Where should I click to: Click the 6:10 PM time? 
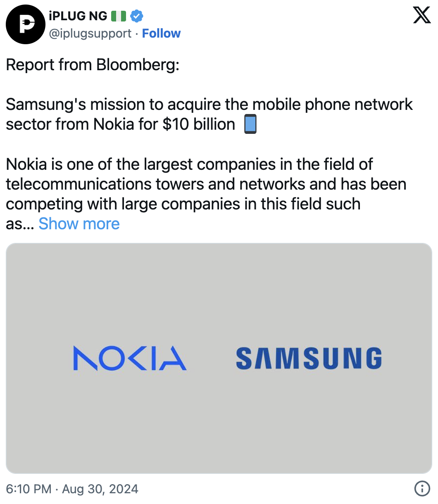29,489
